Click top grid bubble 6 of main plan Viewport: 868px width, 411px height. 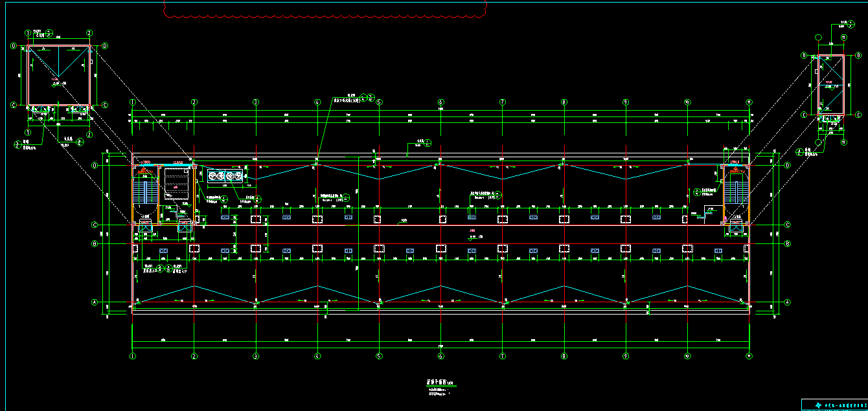tap(440, 102)
